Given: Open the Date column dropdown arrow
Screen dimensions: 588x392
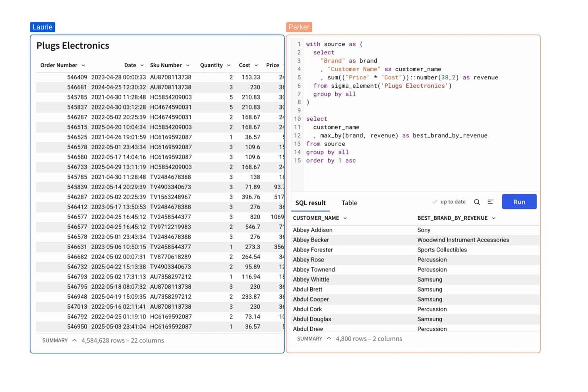Looking at the screenshot, I should coord(142,66).
